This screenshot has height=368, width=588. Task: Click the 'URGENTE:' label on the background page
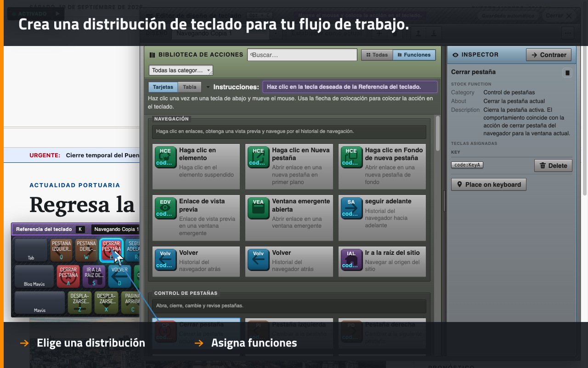[45, 155]
